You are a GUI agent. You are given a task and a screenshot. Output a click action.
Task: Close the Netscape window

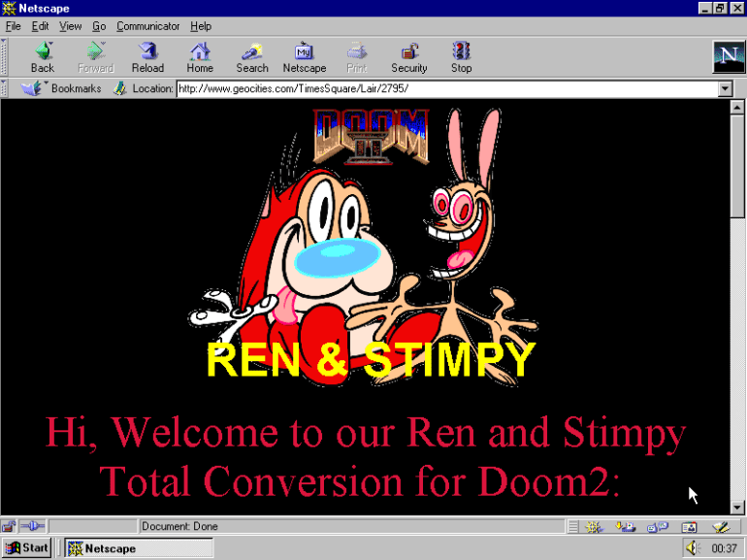(736, 8)
